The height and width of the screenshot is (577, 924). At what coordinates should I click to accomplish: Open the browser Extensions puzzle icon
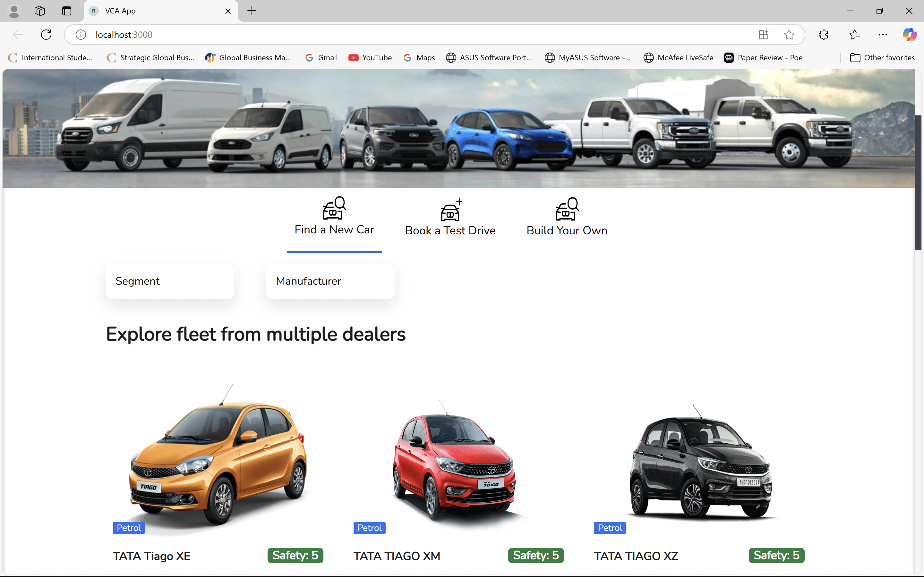tap(824, 35)
